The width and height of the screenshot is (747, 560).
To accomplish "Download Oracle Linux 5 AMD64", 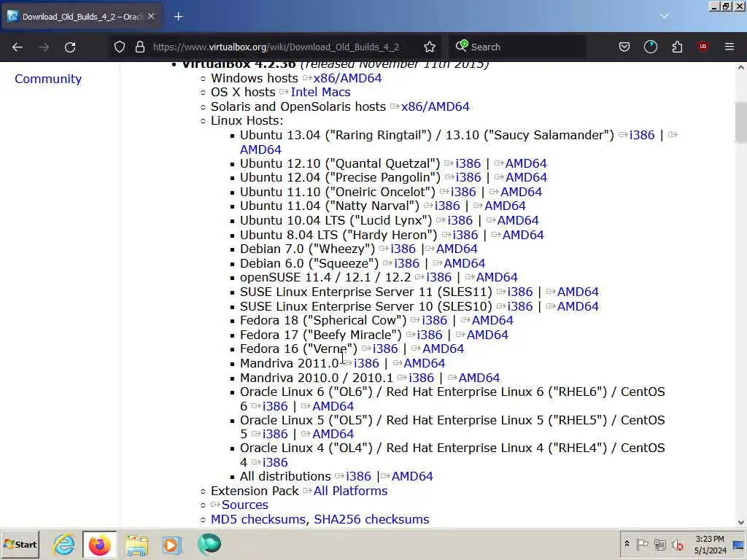I will (x=333, y=434).
